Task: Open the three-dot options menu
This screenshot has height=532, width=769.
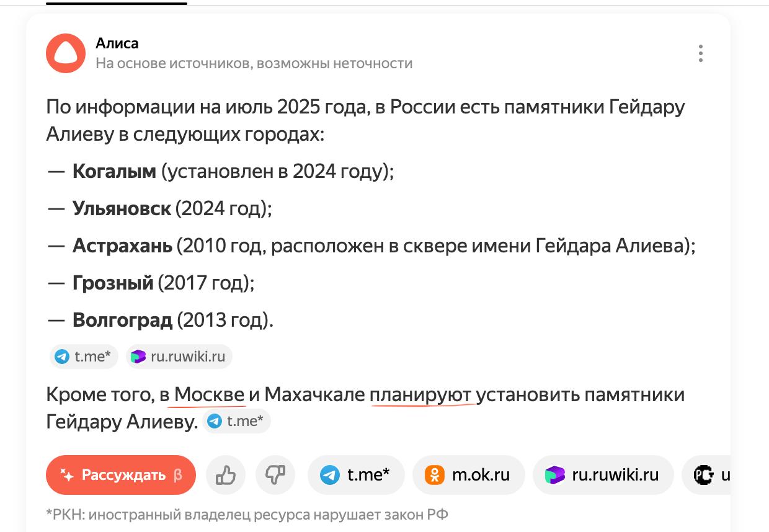Action: [700, 53]
